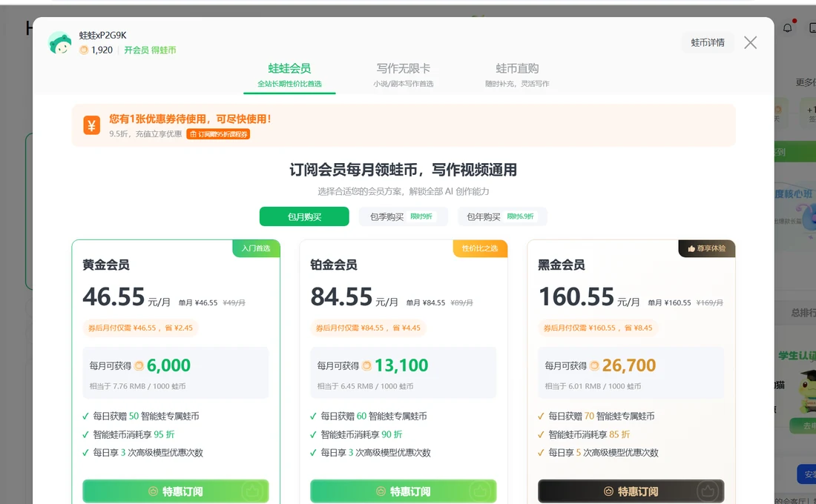Click the coin icon beside 26,700
The width and height of the screenshot is (816, 504).
pos(594,365)
